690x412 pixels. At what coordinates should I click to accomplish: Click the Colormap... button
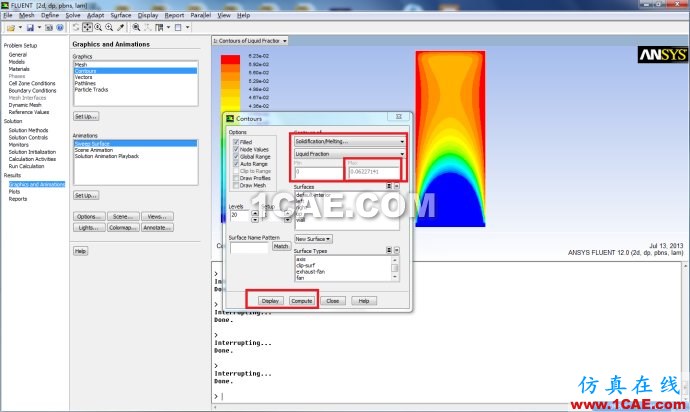coord(123,228)
